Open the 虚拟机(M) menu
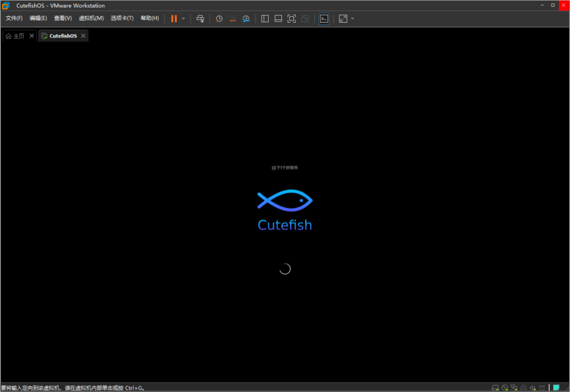The image size is (570, 392). click(x=91, y=18)
